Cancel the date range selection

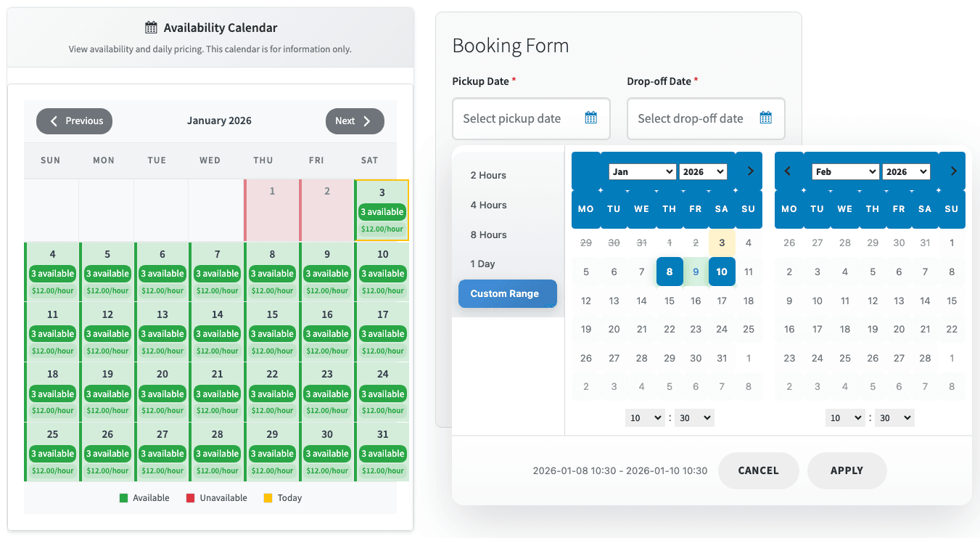[758, 470]
